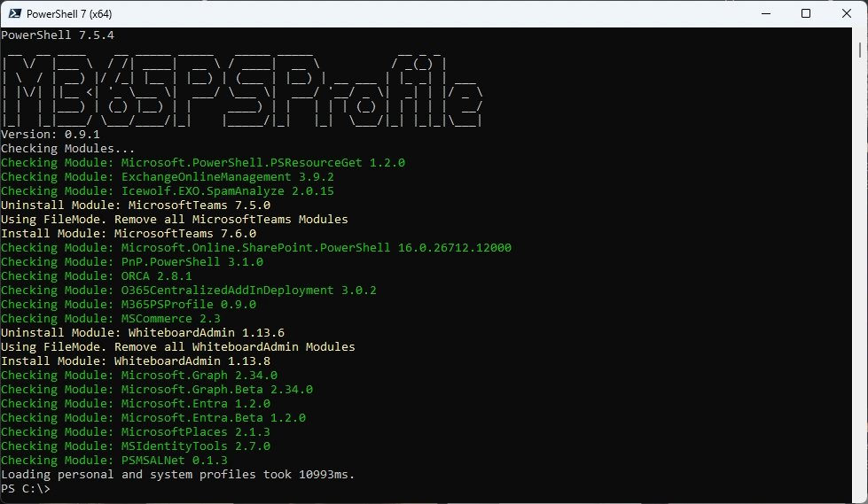Click the ORCA 2.8.1 module line

point(96,276)
